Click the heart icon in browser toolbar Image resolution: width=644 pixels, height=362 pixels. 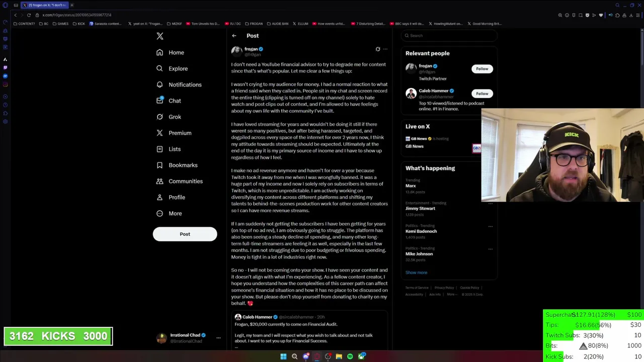click(x=601, y=15)
